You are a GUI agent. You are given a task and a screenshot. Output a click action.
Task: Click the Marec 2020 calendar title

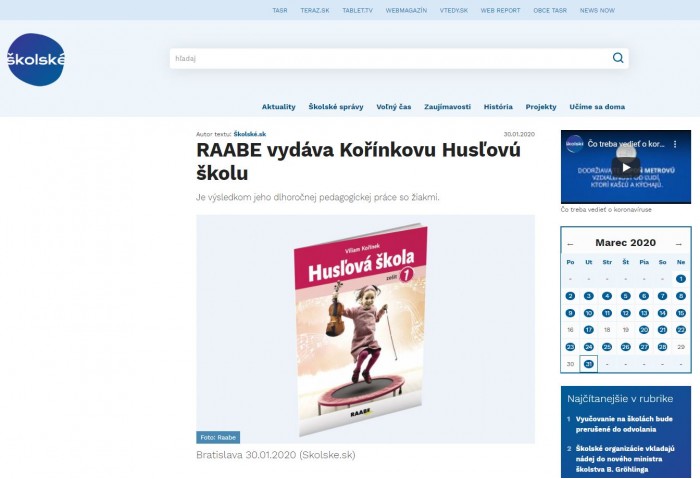point(625,243)
